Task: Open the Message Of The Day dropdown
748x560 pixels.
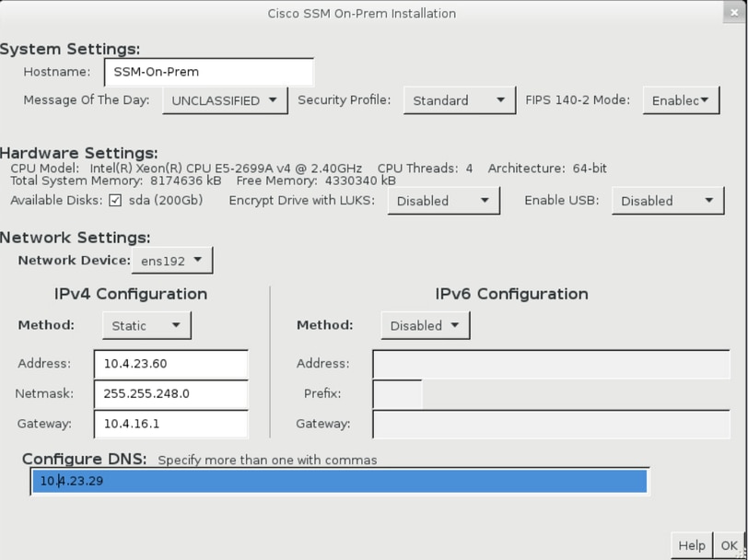Action: [225, 100]
